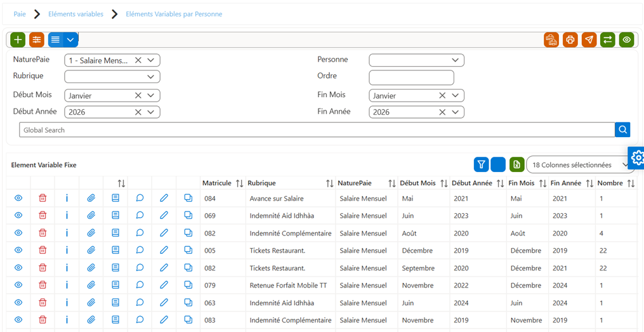Click the green Excel export icon

[x=516, y=165]
